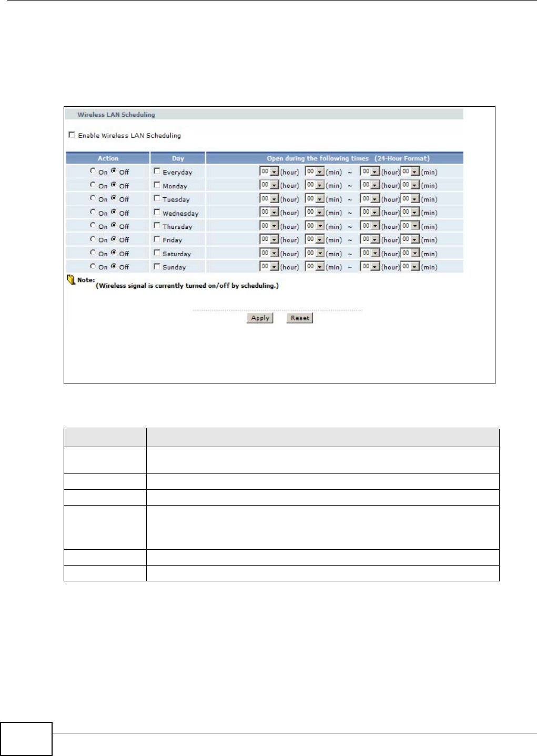Set Tuesday action to On
This screenshot has width=537, height=756.
click(93, 198)
